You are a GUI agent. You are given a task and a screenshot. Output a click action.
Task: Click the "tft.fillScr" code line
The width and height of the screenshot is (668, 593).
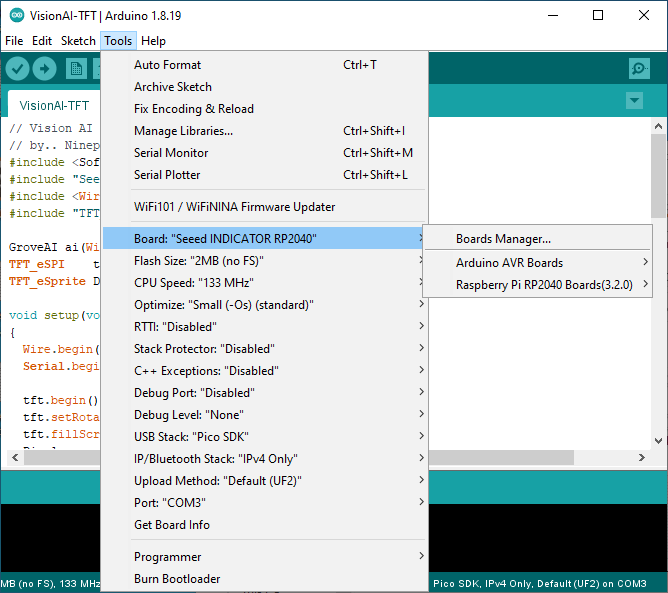click(x=61, y=434)
